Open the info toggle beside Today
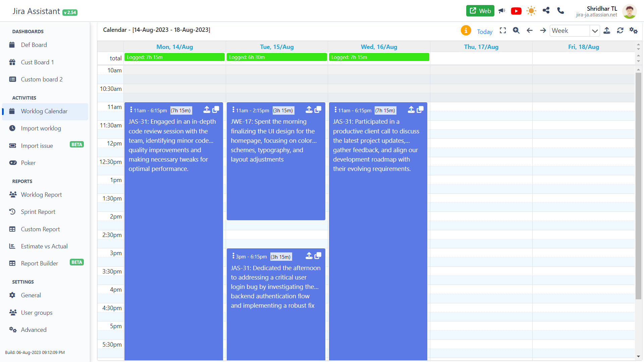Viewport: 644px width, 362px height. [x=466, y=30]
